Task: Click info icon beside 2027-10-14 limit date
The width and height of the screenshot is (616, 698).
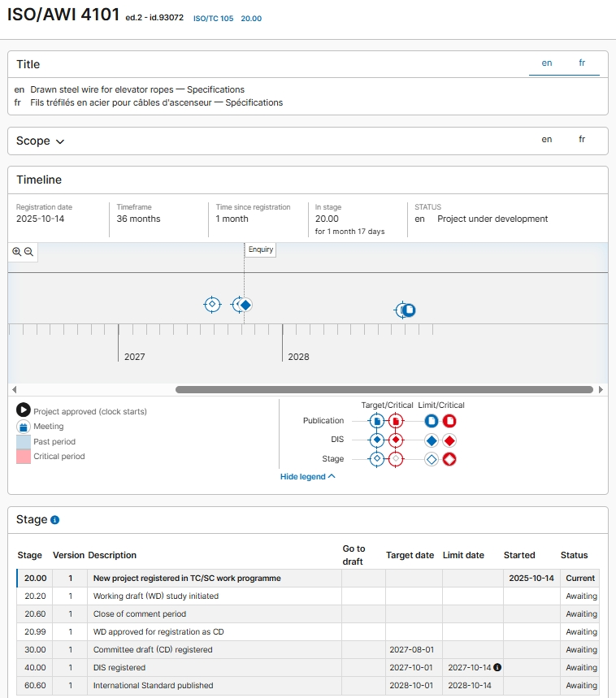Action: 497,668
